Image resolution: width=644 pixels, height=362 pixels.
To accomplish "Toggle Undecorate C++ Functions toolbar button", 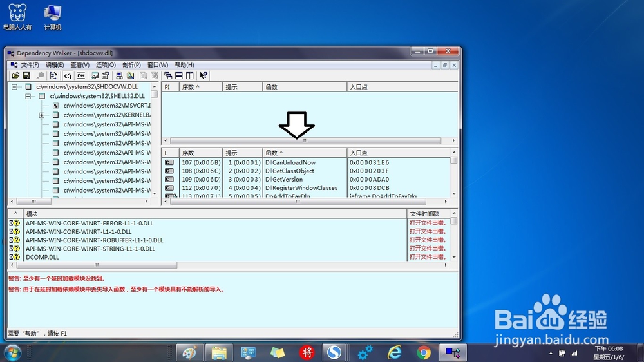I will [x=81, y=75].
